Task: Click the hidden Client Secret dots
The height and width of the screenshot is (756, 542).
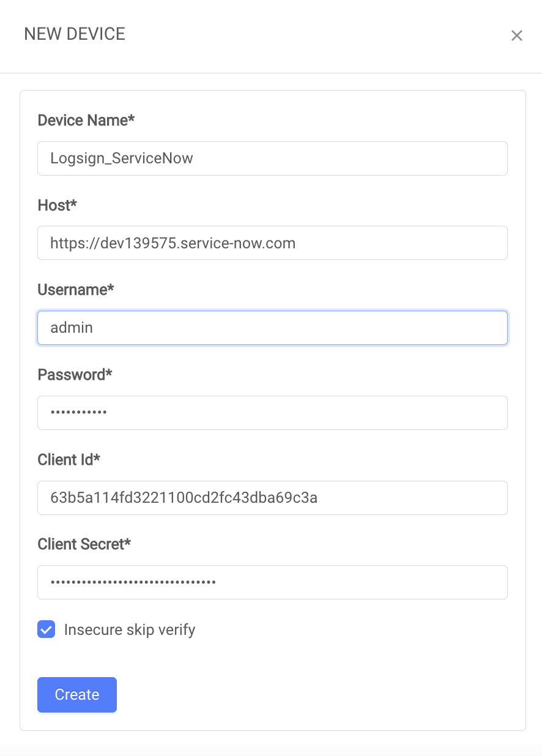Action: point(130,582)
